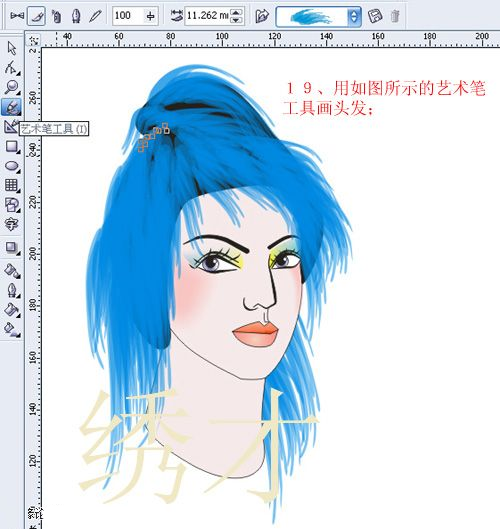
Task: Select the Basic Shapes tool
Action: coord(12,205)
